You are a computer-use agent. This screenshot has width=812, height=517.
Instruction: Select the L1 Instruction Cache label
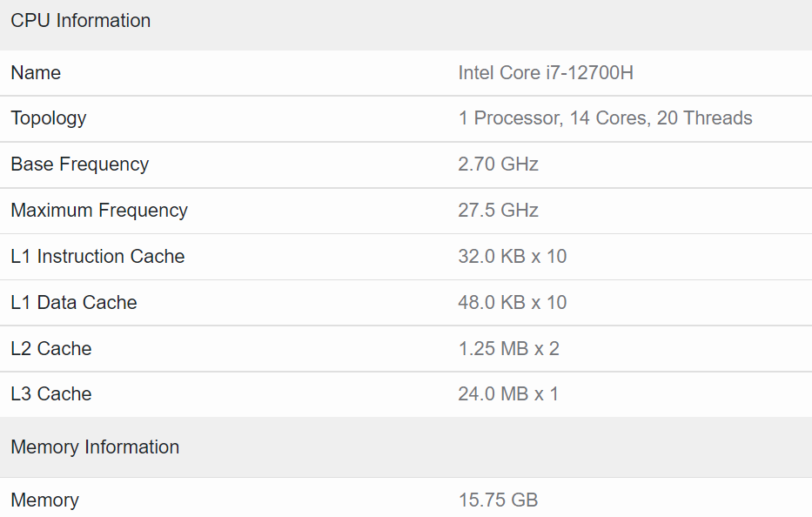pos(97,257)
